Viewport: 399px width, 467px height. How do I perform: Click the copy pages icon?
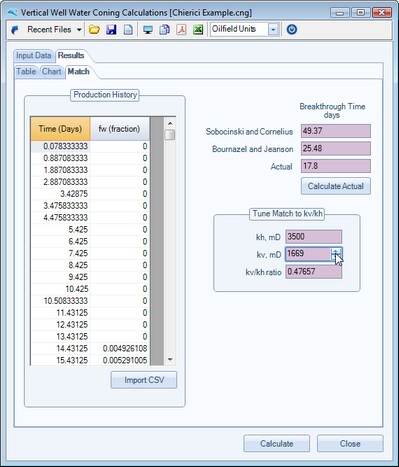[164, 30]
